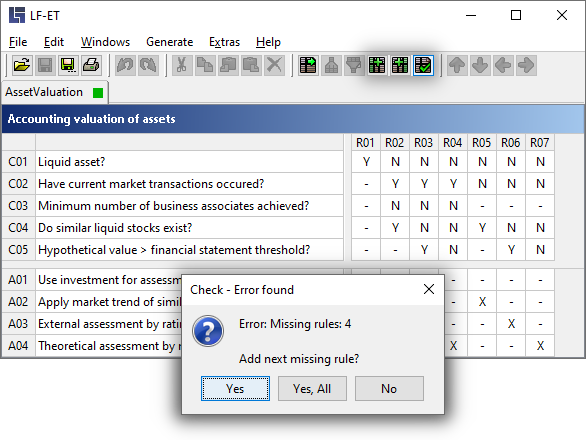Click the second add-rule table icon

(400, 65)
